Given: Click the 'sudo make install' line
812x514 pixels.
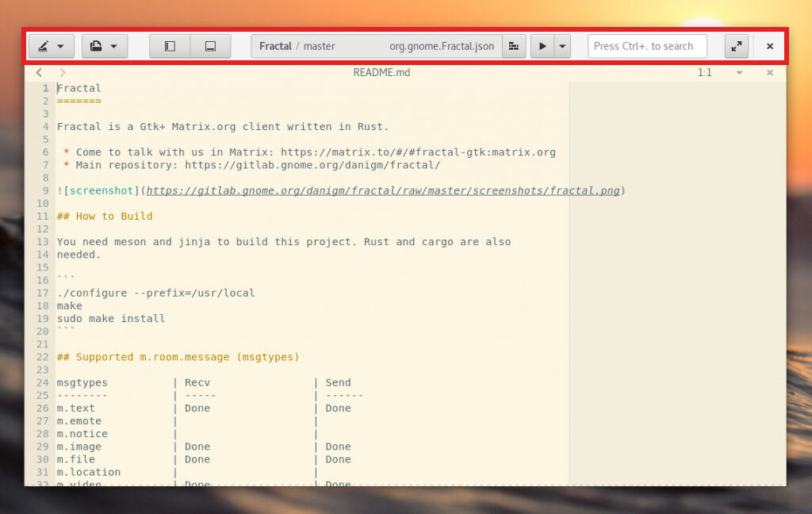Looking at the screenshot, I should 111,319.
